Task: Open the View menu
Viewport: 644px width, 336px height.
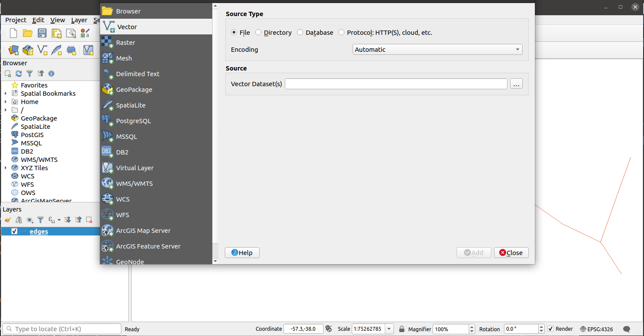Action: 57,20
